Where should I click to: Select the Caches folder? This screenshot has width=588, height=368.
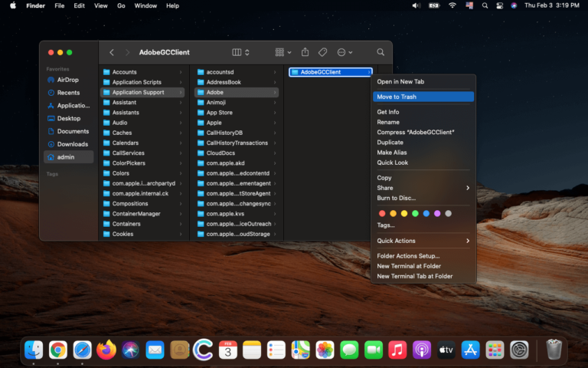coord(142,133)
